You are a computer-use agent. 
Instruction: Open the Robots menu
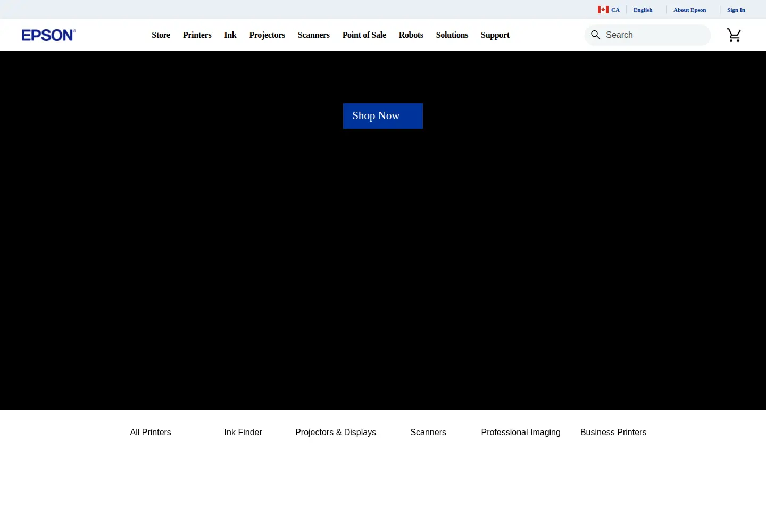tap(411, 35)
